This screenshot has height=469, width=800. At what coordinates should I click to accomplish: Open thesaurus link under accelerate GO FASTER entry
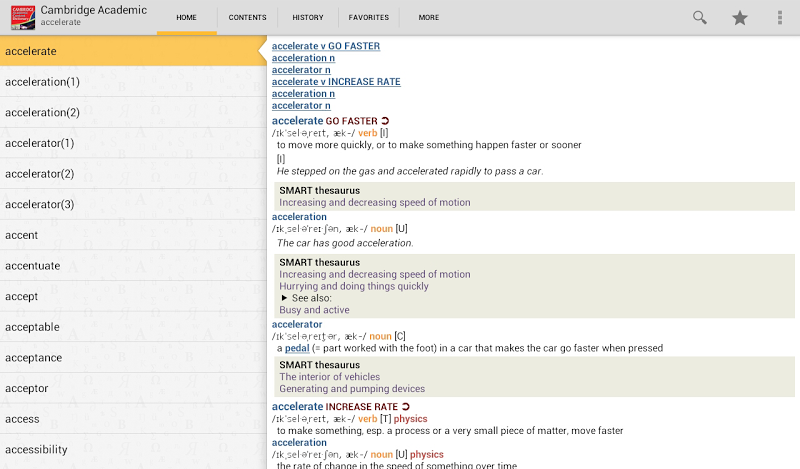click(x=374, y=202)
